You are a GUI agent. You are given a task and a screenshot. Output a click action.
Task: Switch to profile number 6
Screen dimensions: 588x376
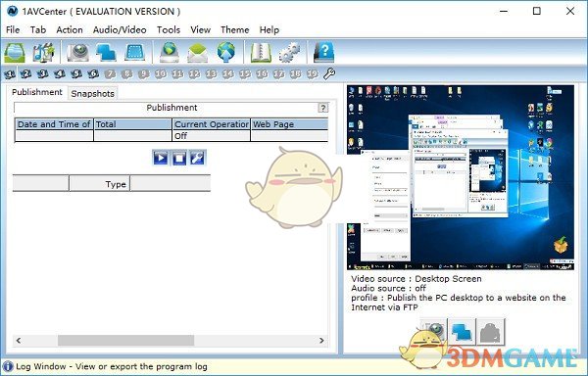(93, 74)
